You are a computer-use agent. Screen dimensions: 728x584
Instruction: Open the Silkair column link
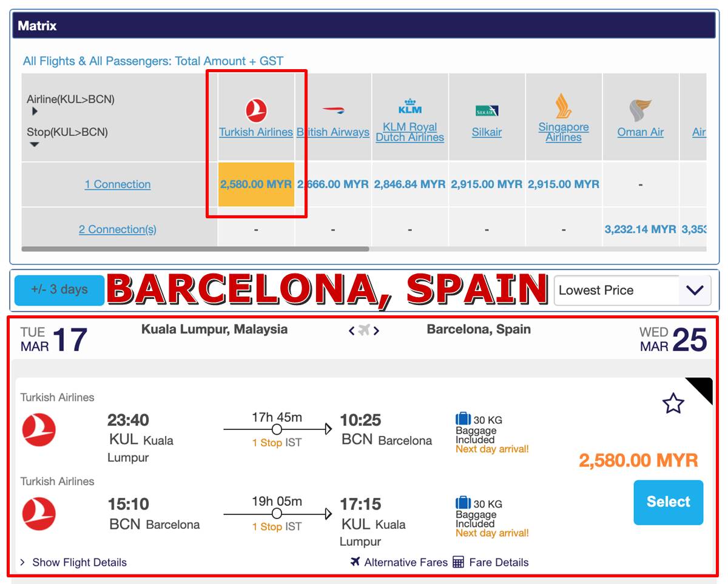tap(487, 132)
